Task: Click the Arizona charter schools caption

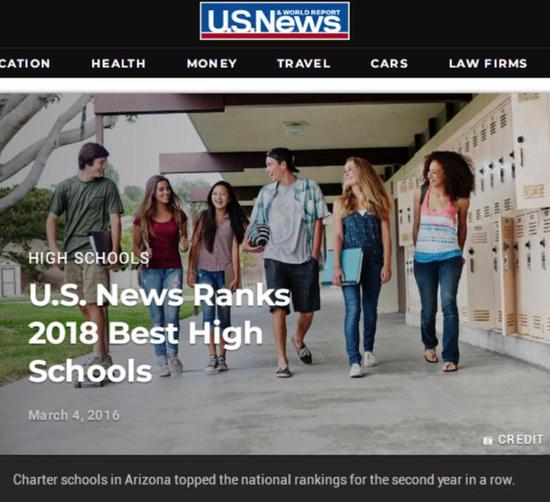Action: [x=264, y=480]
